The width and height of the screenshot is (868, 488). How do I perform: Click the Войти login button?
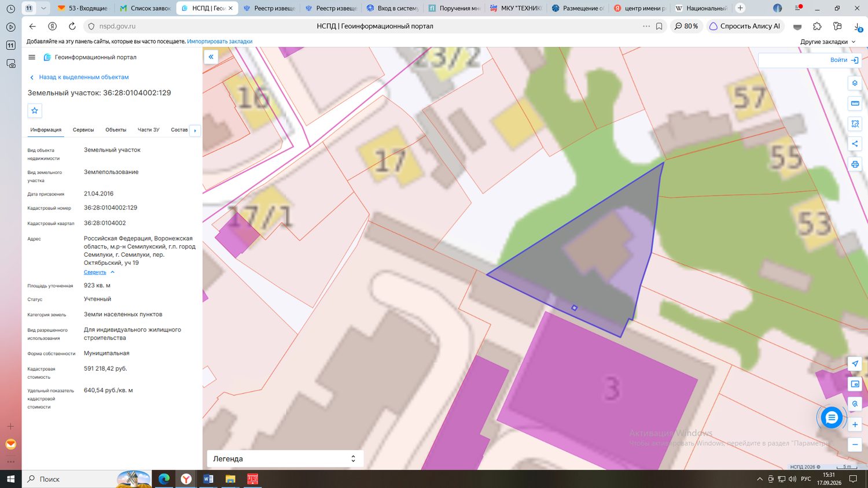844,60
